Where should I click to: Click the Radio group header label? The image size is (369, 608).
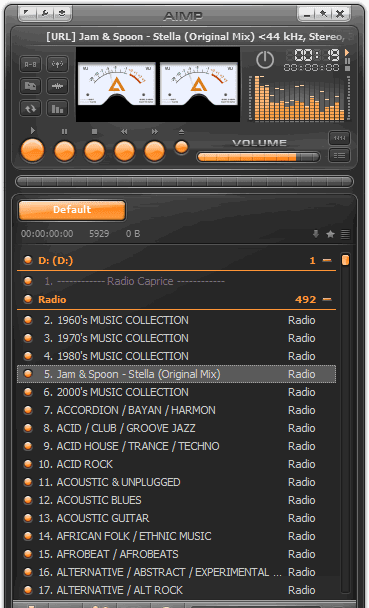tap(52, 300)
